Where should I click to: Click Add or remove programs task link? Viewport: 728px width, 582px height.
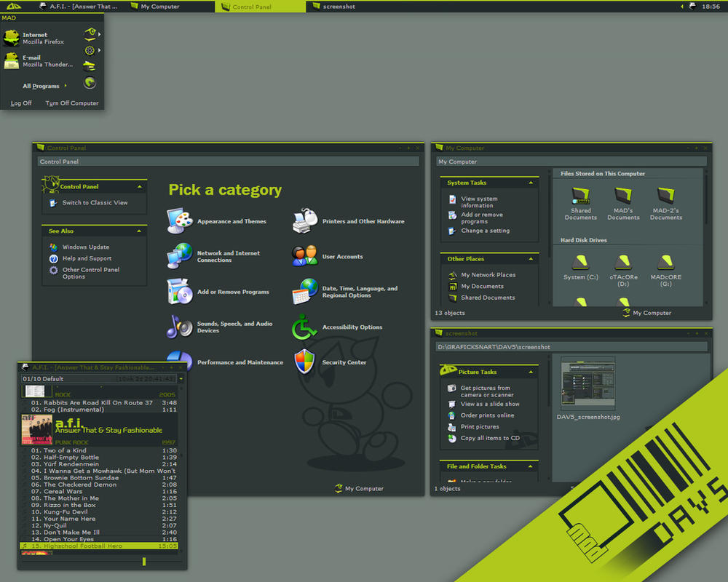tap(482, 218)
